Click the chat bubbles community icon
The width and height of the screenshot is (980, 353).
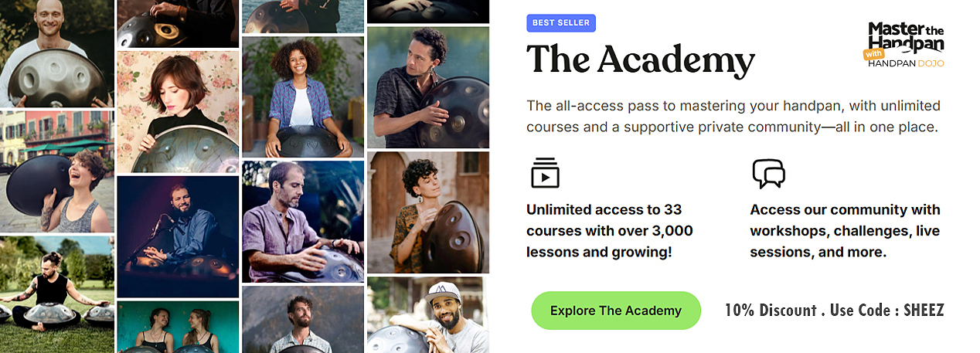[768, 174]
